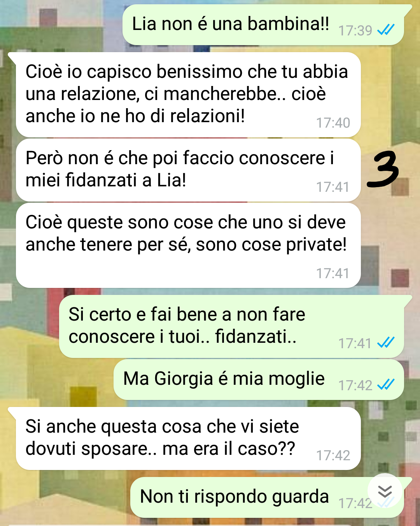This screenshot has width=420, height=526.
Task: Select message 'Non ti rispondo guarda'
Action: [267, 498]
